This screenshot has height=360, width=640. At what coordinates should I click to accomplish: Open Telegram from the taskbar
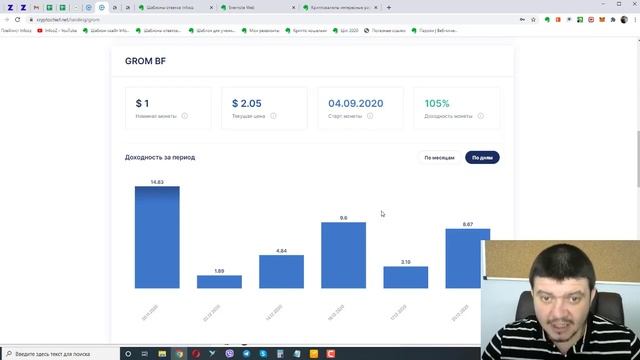(x=247, y=354)
